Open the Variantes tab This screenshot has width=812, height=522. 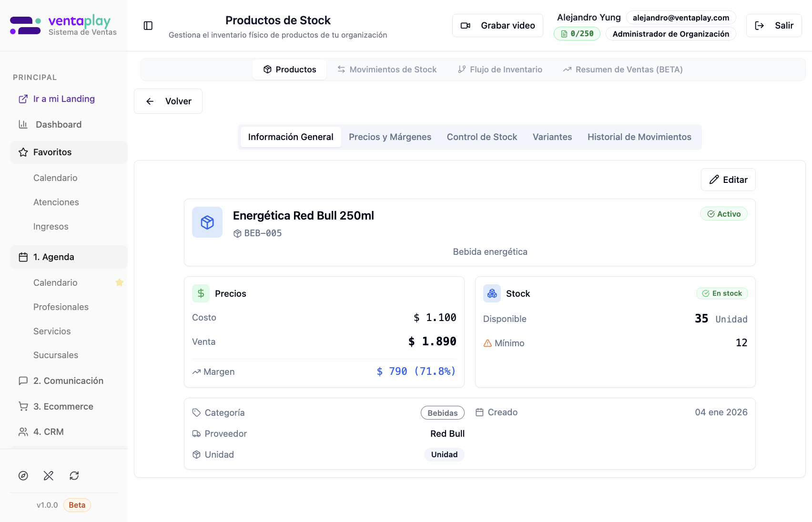click(x=552, y=137)
